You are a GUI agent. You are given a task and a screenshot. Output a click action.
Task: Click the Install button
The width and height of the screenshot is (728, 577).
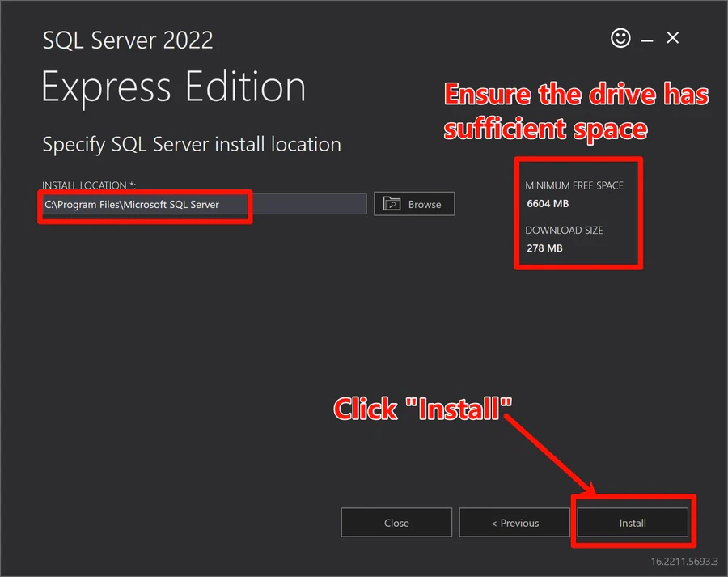tap(633, 523)
